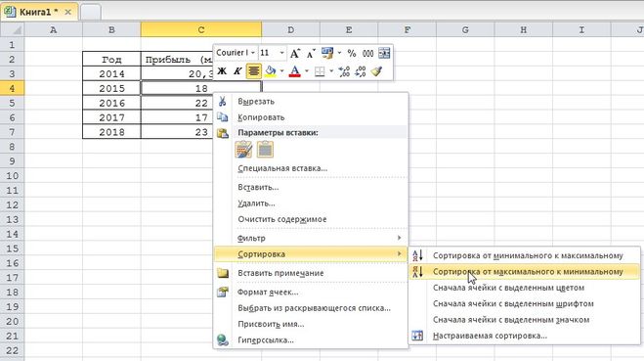Choose Сортировка от минимального к максимальному
Screen dimensions: 644x361
pyautogui.click(x=525, y=255)
